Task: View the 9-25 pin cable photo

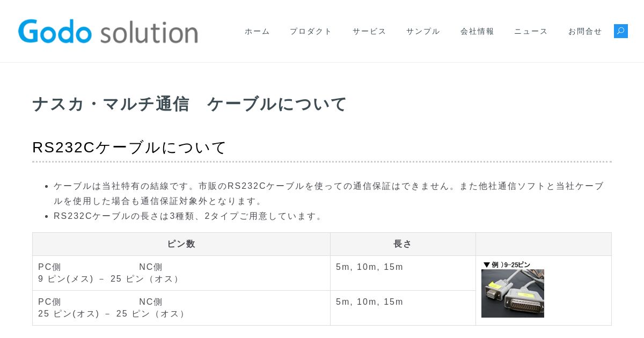Action: pyautogui.click(x=513, y=293)
